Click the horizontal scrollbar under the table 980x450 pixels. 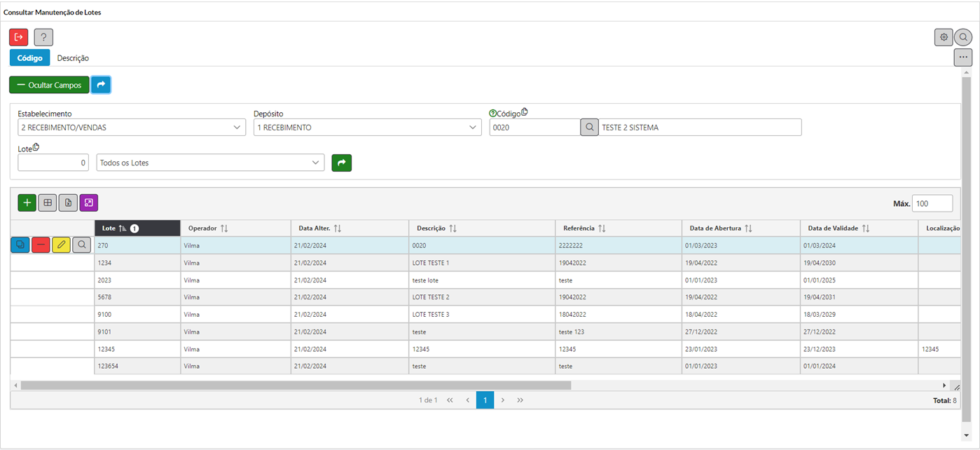[x=296, y=386]
